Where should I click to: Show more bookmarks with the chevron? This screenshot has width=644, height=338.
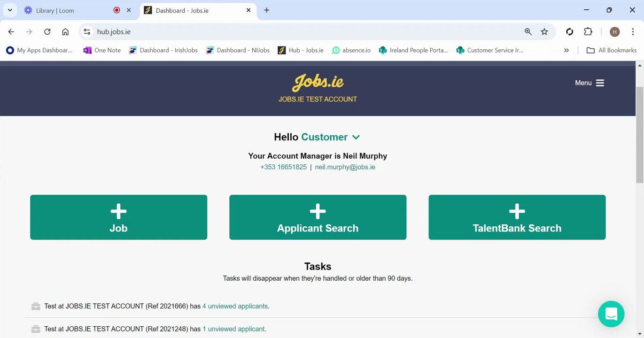pyautogui.click(x=566, y=50)
